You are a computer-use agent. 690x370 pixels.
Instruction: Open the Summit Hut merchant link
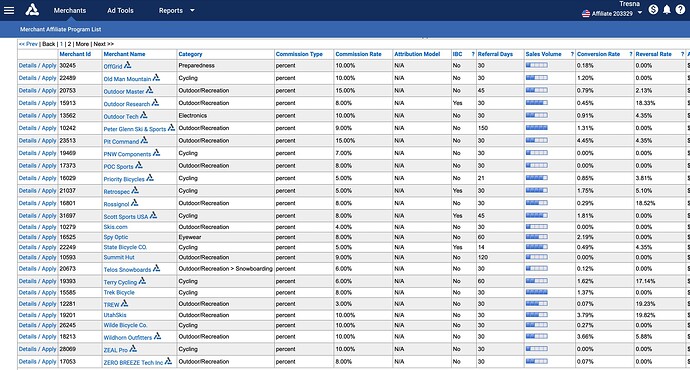[119, 257]
